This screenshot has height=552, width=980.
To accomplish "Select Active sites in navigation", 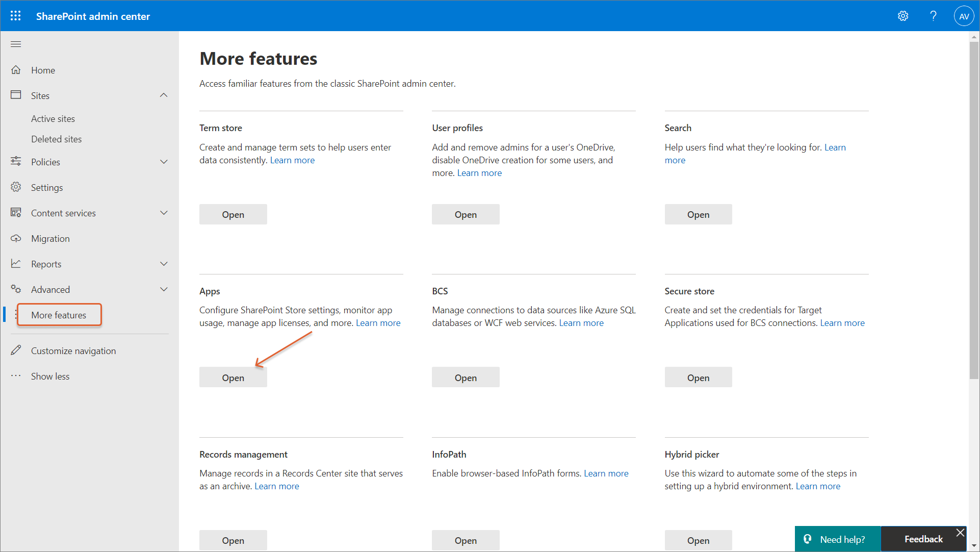I will tap(53, 118).
